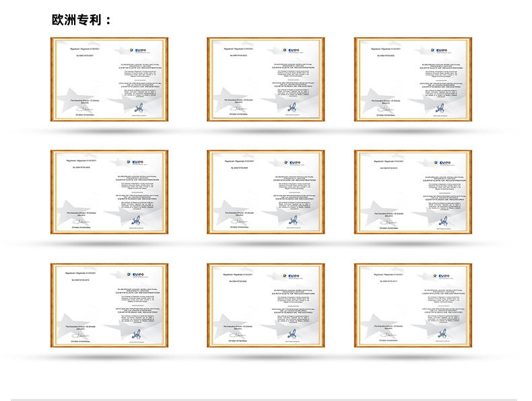Enlarge the bottom-row middle EUIPO certificate
This screenshot has width=532, height=401.
pyautogui.click(x=265, y=305)
